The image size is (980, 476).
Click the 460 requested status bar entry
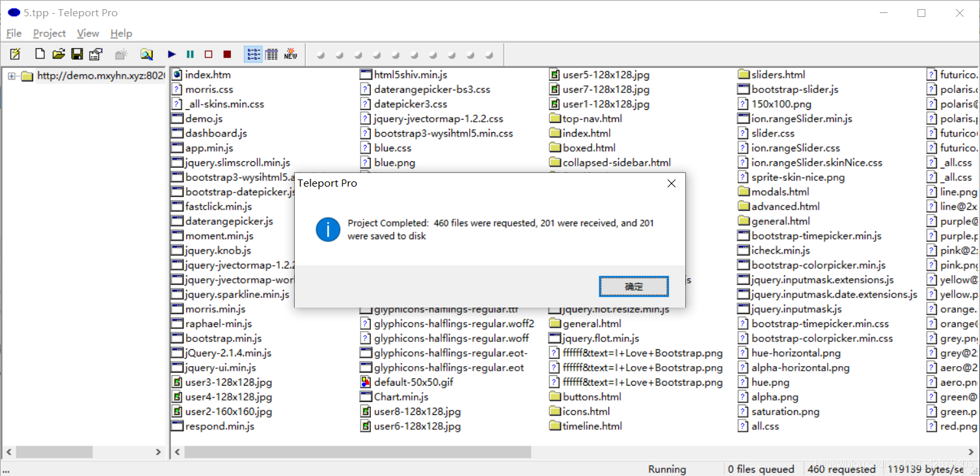(841, 469)
